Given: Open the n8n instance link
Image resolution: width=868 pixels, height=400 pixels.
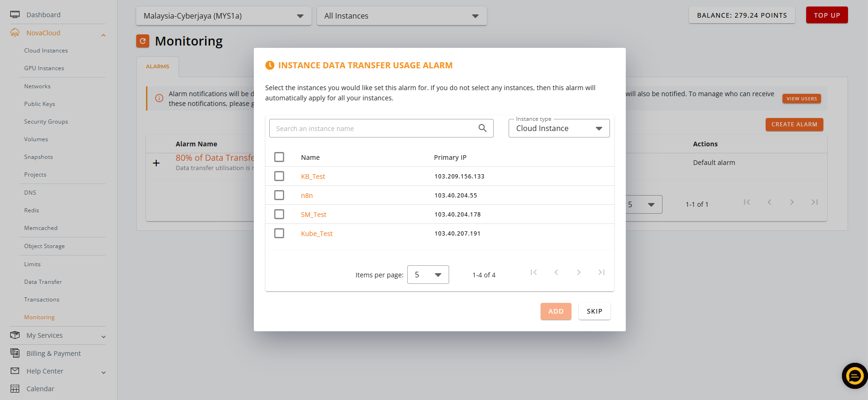Looking at the screenshot, I should 307,196.
